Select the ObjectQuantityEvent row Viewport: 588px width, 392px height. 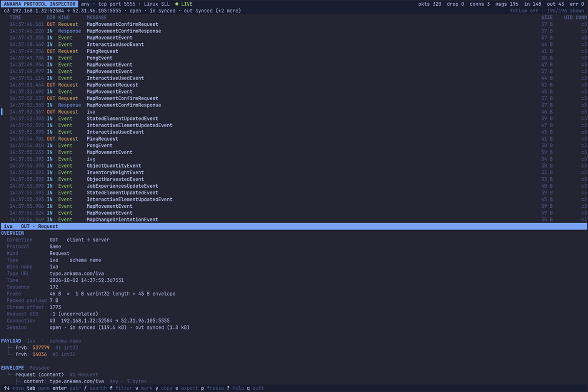(294, 166)
